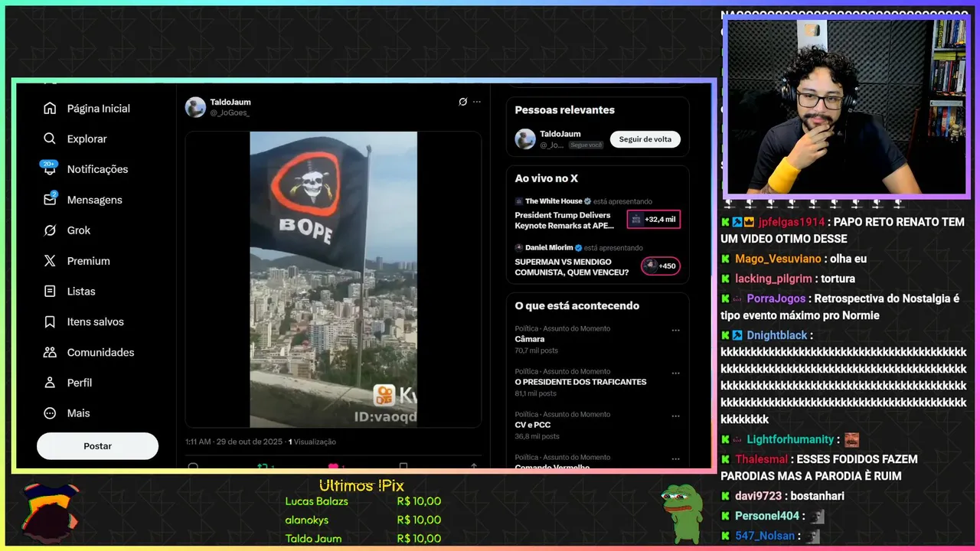This screenshot has height=551, width=980.
Task: Open more options for O PRESIDENTE DOS TRAFICANTES
Action: point(675,373)
